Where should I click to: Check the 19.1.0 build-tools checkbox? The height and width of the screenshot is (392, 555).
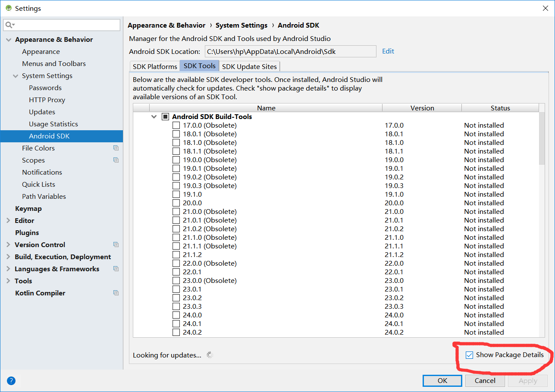point(176,194)
